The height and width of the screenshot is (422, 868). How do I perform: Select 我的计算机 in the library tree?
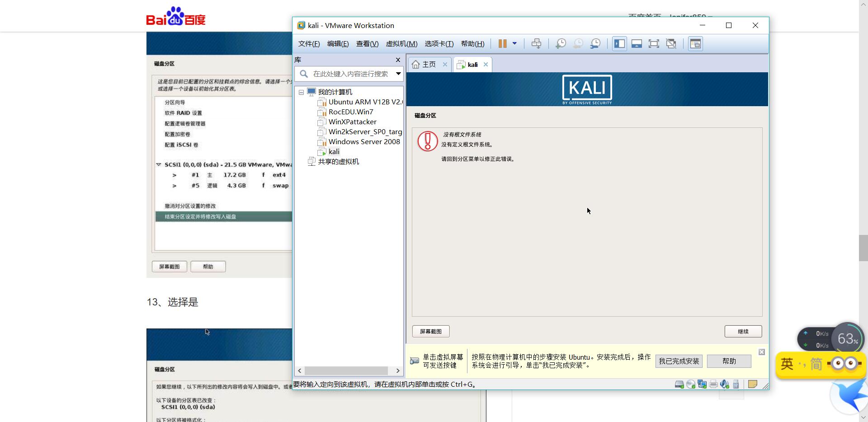[335, 92]
